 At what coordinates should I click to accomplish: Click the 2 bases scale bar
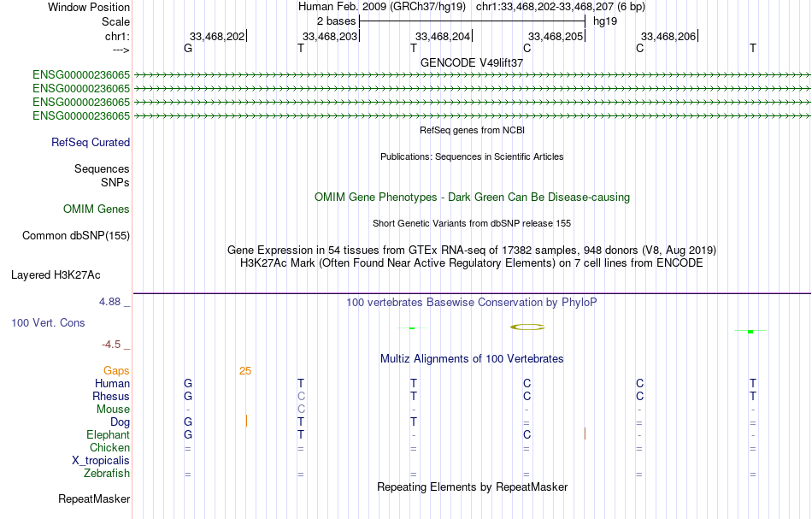[x=473, y=21]
